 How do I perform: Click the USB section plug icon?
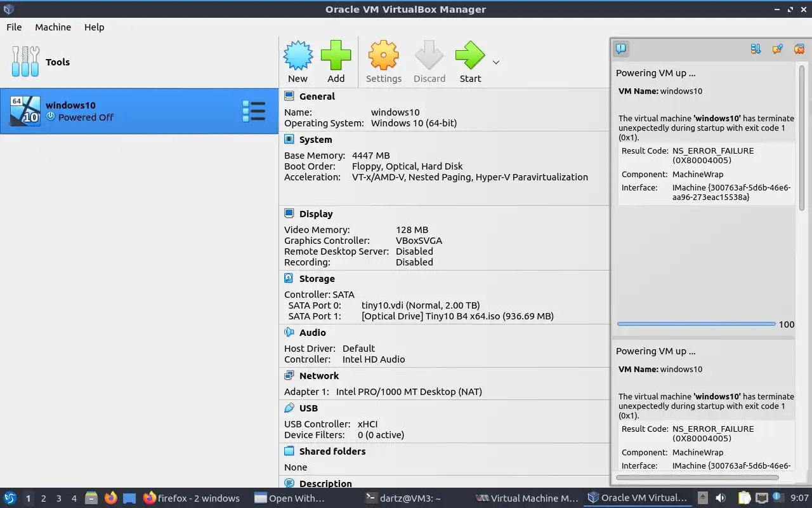point(289,408)
